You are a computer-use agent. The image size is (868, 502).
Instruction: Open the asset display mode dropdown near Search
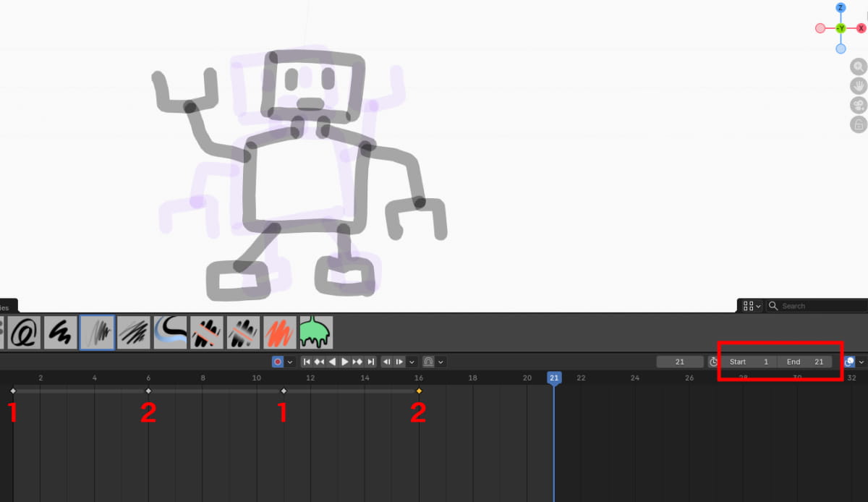752,306
